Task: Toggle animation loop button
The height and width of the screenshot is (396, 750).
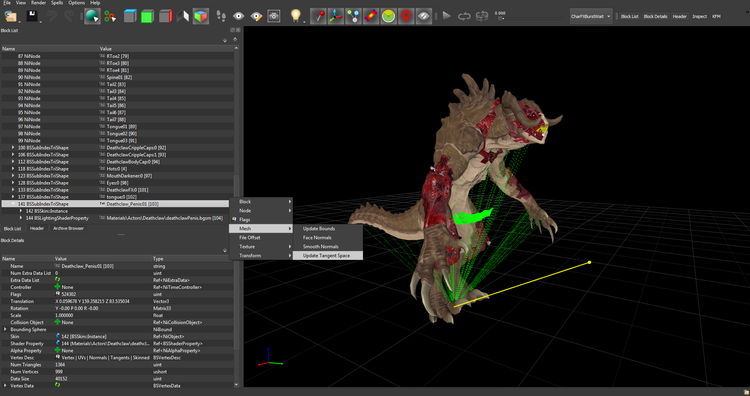Action: 464,16
